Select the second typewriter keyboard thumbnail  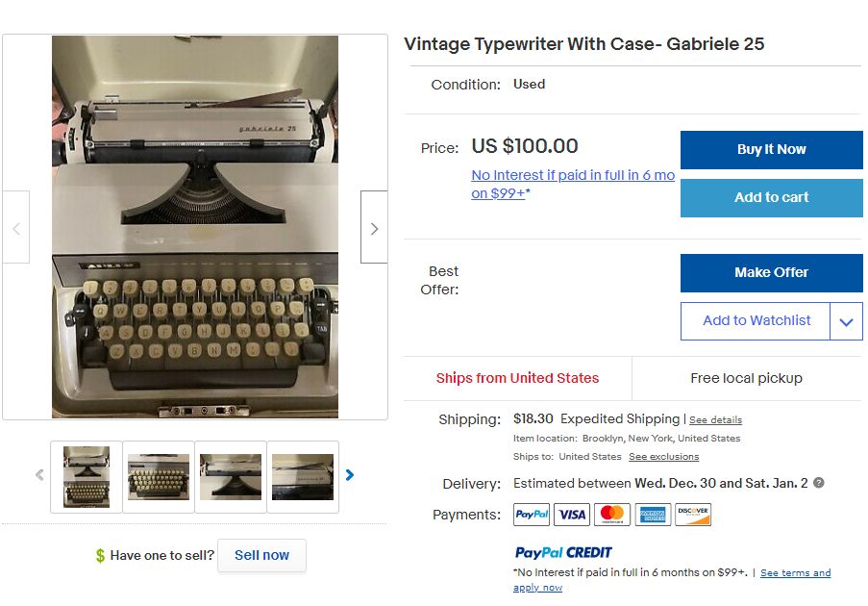(x=159, y=477)
